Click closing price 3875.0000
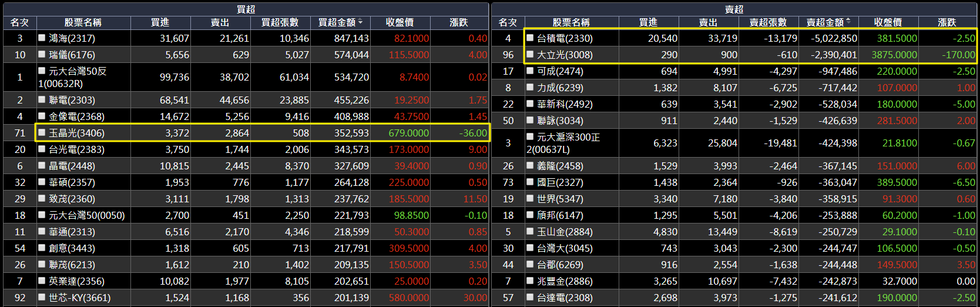The width and height of the screenshot is (980, 307). 894,55
